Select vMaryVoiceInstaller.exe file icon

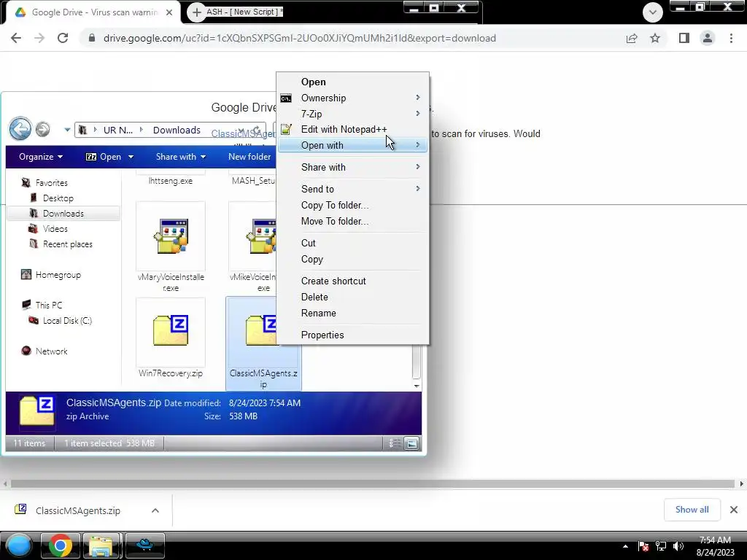[171, 236]
